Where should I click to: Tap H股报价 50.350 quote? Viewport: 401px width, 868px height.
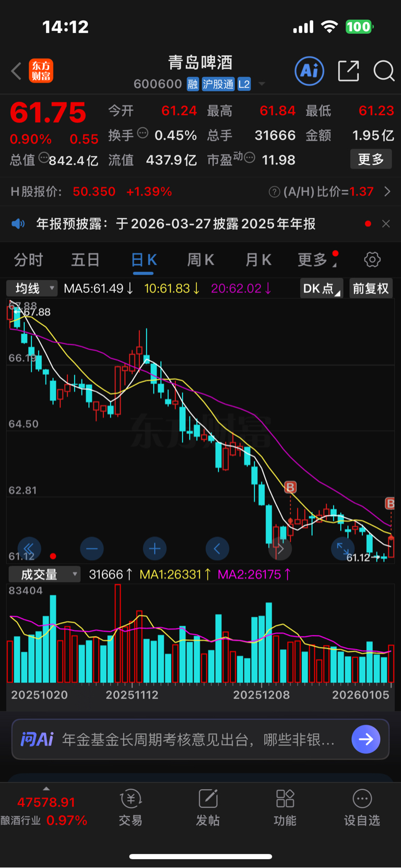(94, 192)
